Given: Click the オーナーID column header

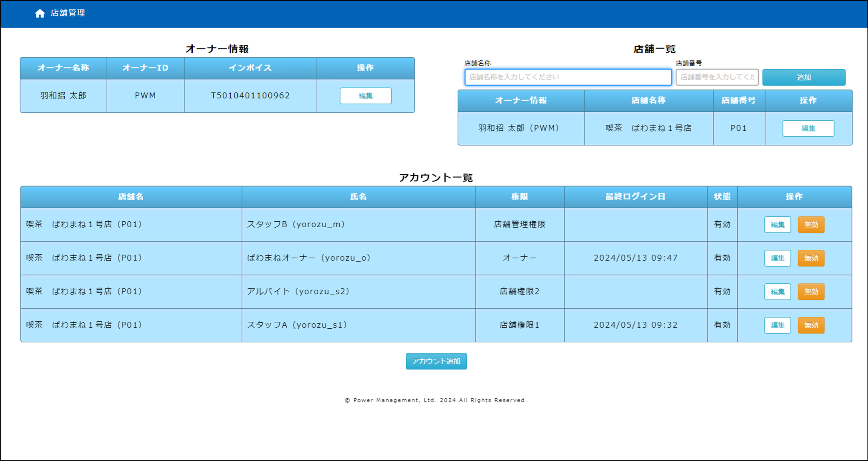Looking at the screenshot, I should 145,68.
